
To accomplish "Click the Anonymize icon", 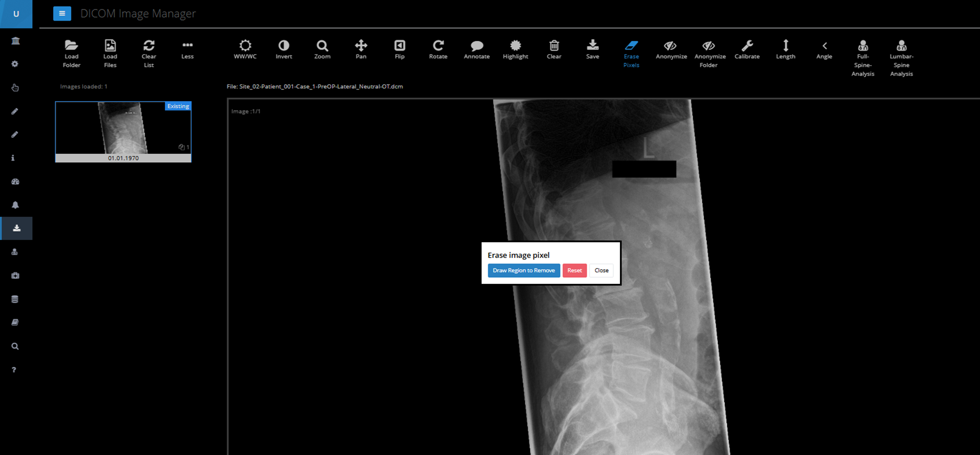I will [671, 46].
